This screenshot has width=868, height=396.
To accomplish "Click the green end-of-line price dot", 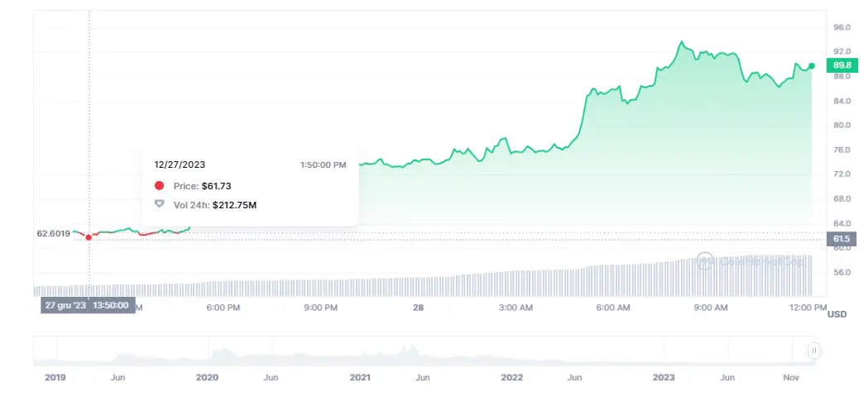I will [813, 65].
